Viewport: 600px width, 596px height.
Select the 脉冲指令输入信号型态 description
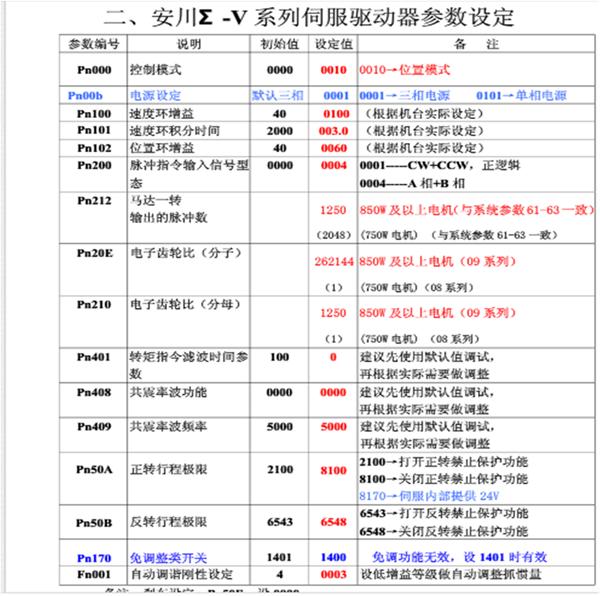click(x=189, y=174)
